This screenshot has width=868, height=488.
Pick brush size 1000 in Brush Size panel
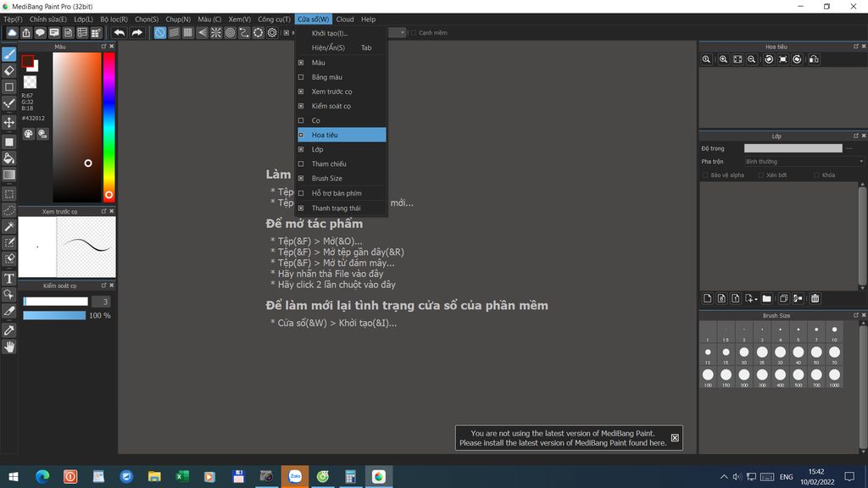[834, 377]
